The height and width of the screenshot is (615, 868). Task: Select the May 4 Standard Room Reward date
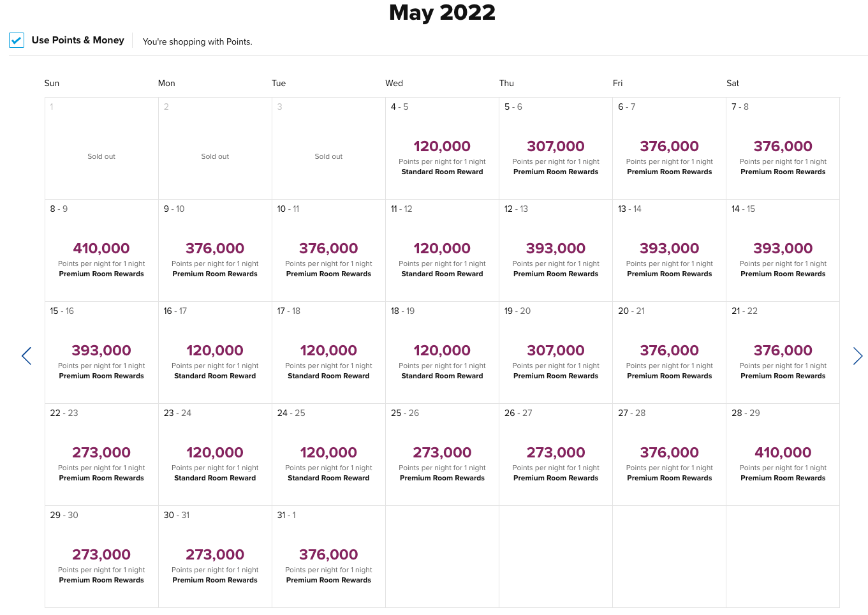coord(441,148)
